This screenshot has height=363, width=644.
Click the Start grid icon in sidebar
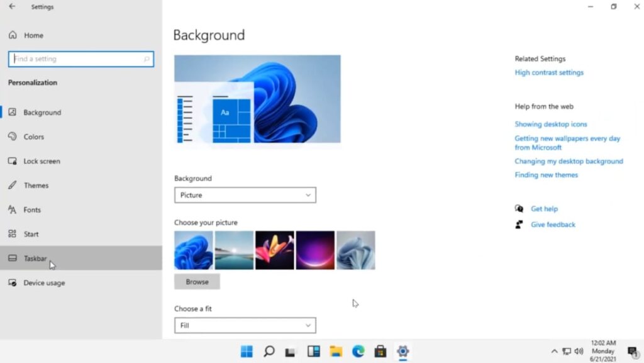click(x=13, y=233)
